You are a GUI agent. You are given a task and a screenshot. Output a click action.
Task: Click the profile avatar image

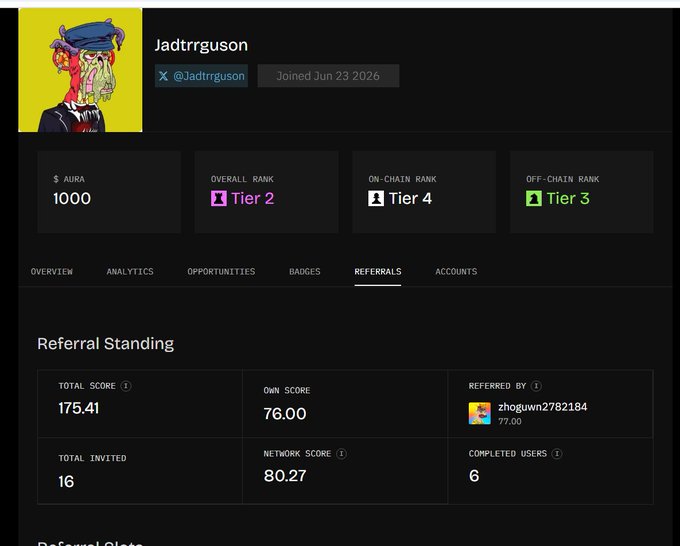[x=80, y=70]
